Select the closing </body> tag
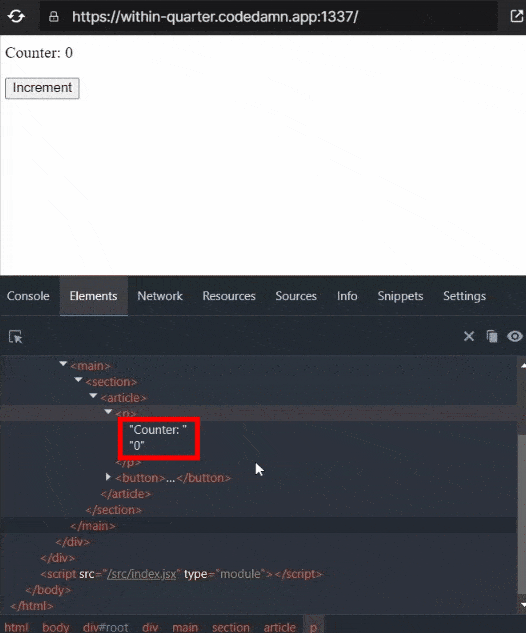Image resolution: width=526 pixels, height=633 pixels. click(48, 590)
